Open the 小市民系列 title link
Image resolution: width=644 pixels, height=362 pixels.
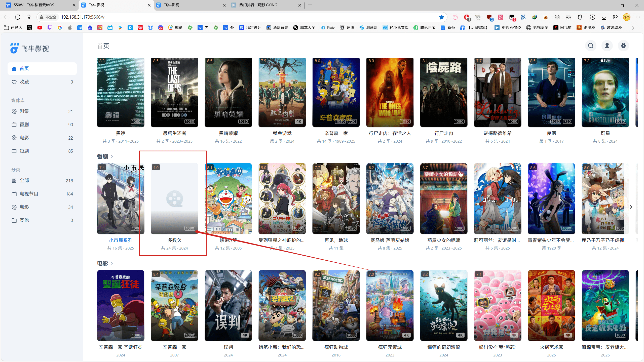point(121,240)
